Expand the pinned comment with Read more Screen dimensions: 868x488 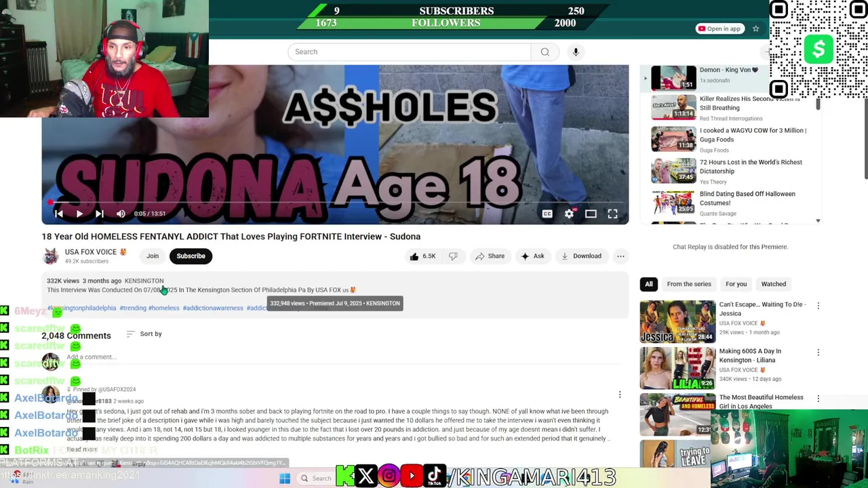[x=82, y=449]
